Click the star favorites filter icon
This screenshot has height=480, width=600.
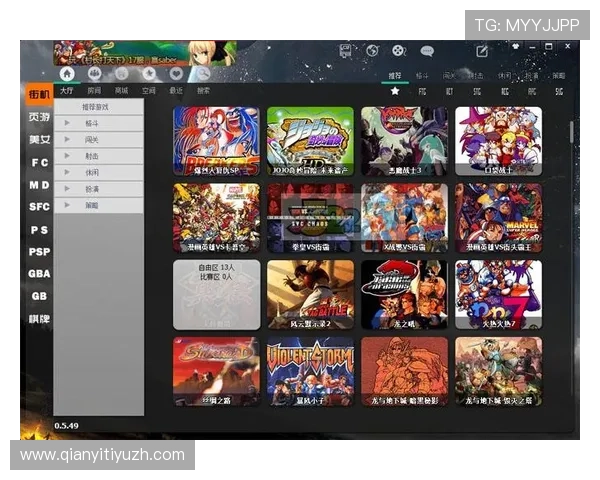click(x=395, y=91)
